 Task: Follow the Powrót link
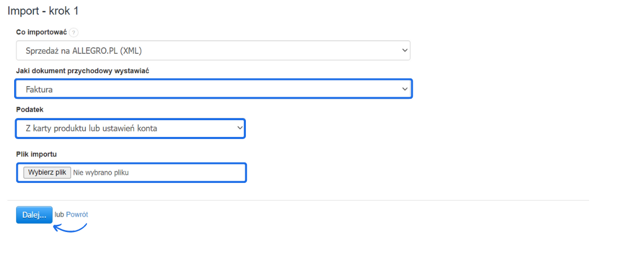coord(77,215)
